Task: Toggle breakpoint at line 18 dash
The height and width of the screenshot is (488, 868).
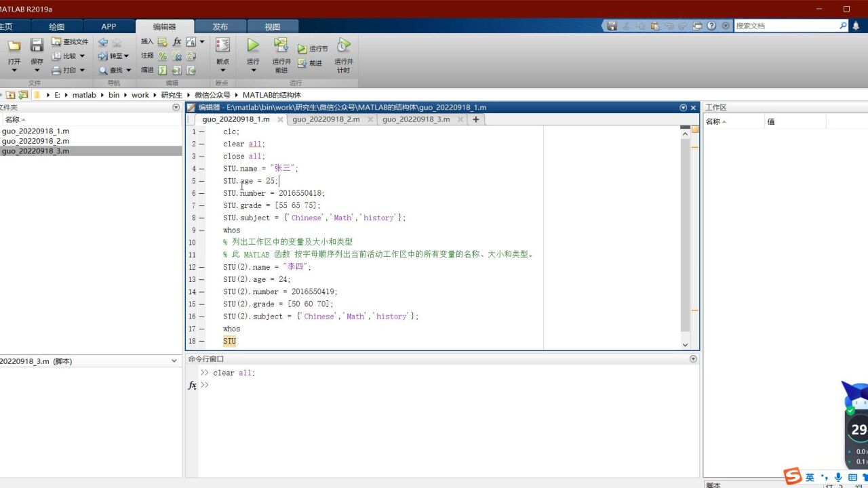Action: coord(201,342)
